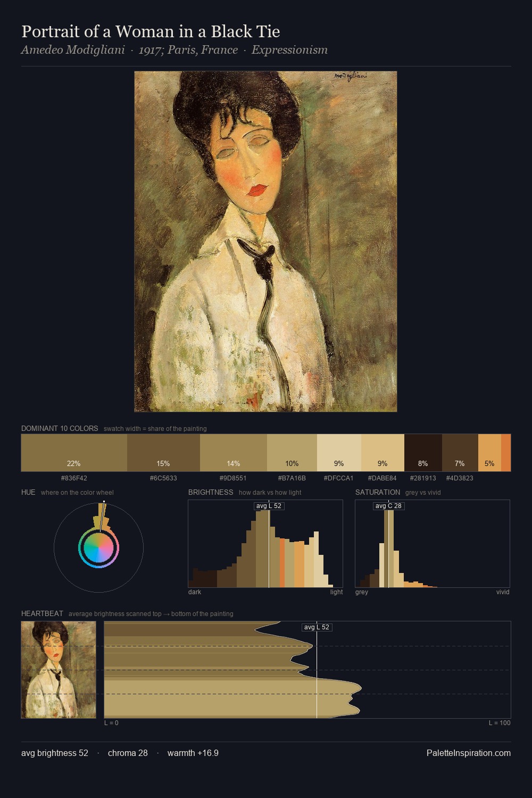Click the '#836F42' hex code label
The height and width of the screenshot is (798, 532).
74,478
